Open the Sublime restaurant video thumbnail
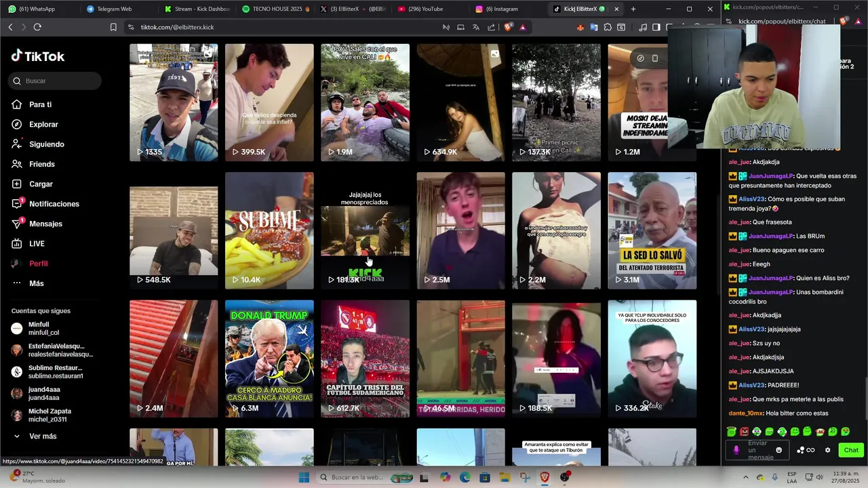The image size is (868, 488). pyautogui.click(x=269, y=230)
